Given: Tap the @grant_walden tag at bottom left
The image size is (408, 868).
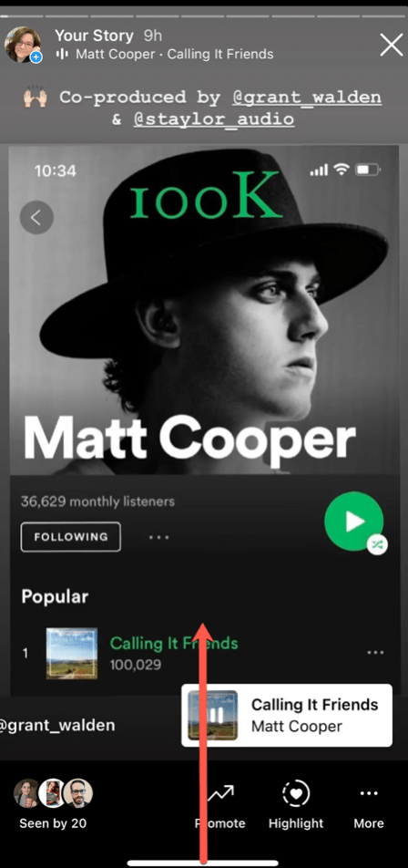Looking at the screenshot, I should [56, 725].
